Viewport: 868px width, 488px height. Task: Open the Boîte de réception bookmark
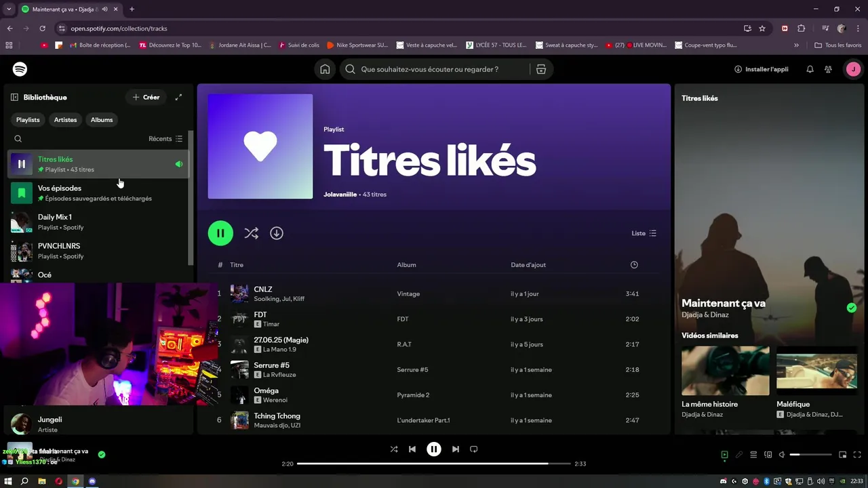[x=100, y=45]
